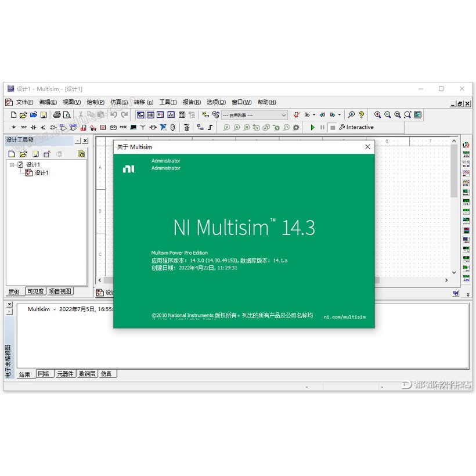Place an RF antenna component

[x=143, y=128]
